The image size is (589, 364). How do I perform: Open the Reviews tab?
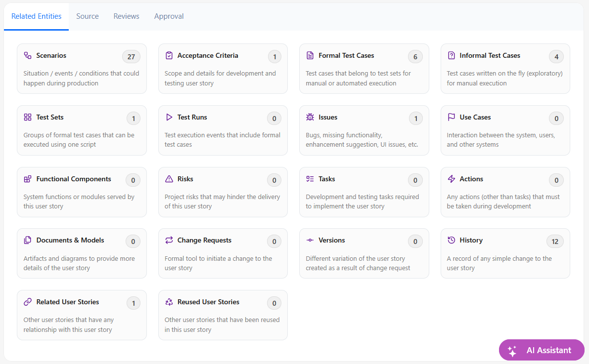(127, 16)
